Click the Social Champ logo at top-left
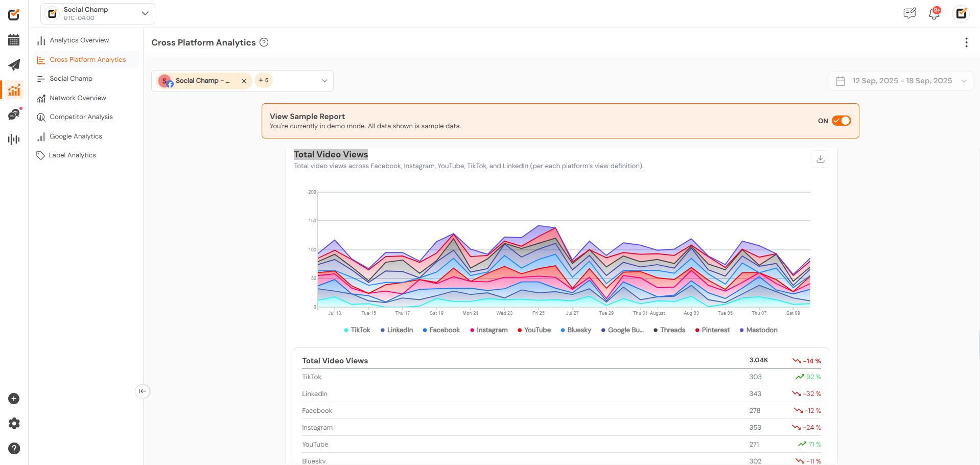Viewport: 980px width, 465px height. (14, 14)
